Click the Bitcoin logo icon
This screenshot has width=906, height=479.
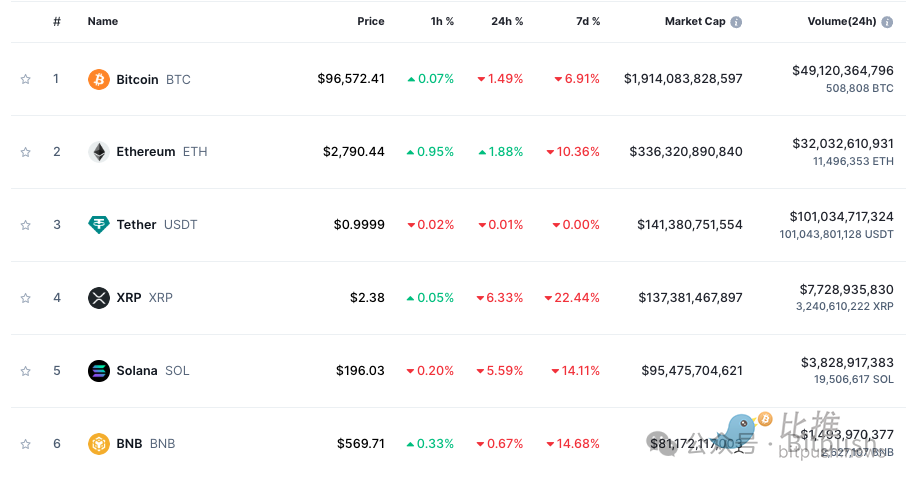pos(98,79)
